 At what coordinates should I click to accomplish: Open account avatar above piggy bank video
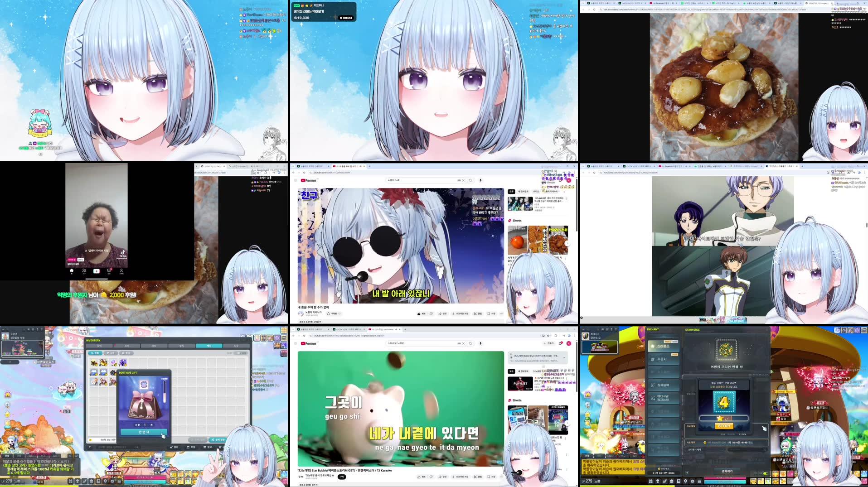(x=568, y=343)
